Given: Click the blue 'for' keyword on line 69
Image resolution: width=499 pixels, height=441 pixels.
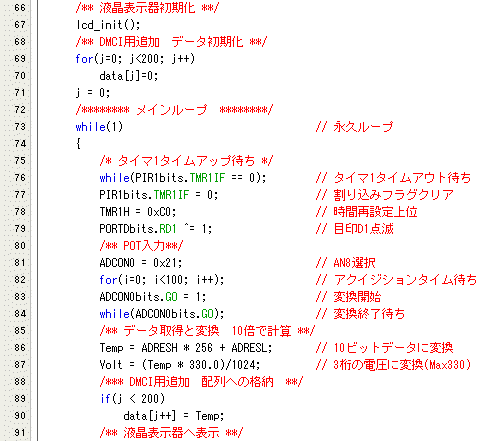Looking at the screenshot, I should (84, 59).
